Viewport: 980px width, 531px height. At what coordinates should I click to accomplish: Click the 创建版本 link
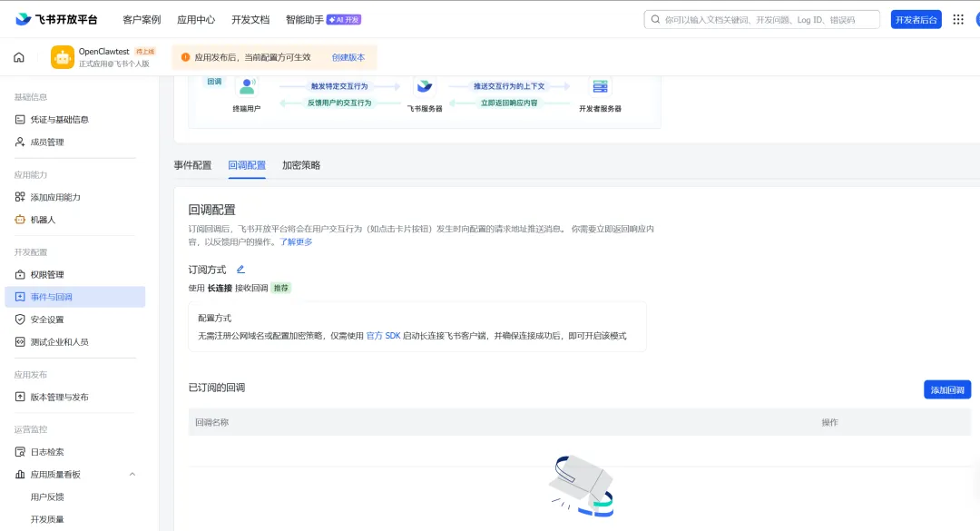(x=348, y=57)
